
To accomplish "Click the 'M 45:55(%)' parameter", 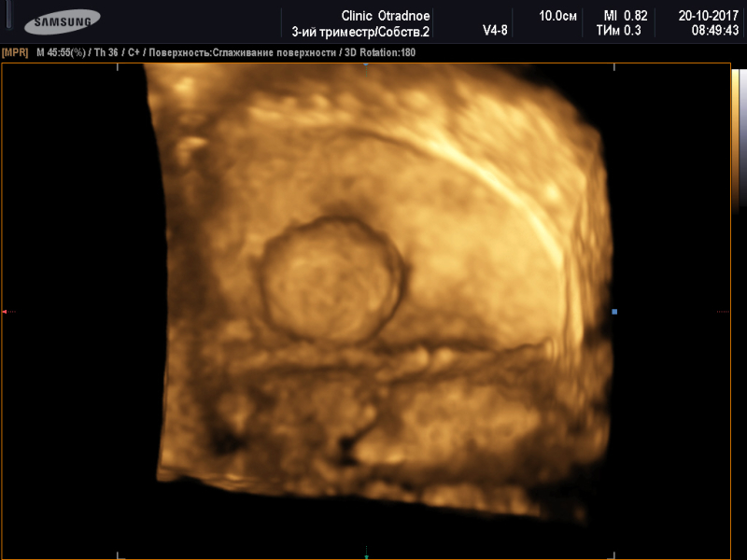I will pos(61,52).
